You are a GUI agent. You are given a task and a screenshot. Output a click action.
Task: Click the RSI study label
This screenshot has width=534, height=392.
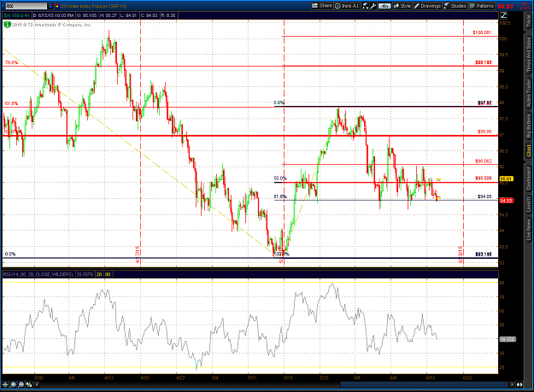tap(38, 274)
